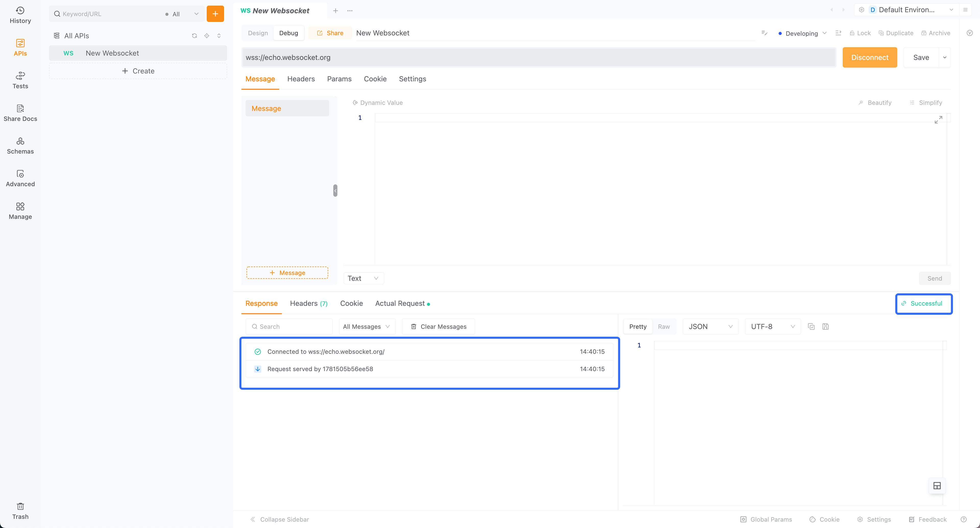Screen dimensions: 980x528
Task: Add a new Message with dashed button
Action: (287, 273)
